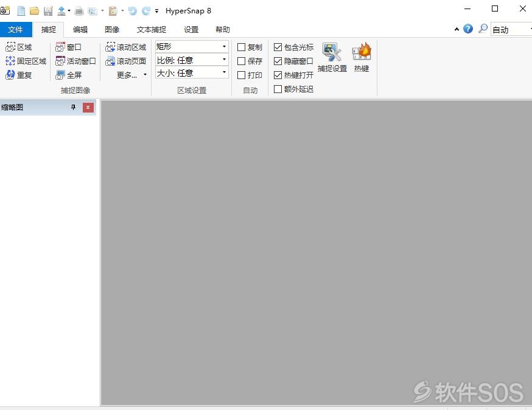The image size is (532, 410).
Task: Switch to the Settings (设置) tab
Action: click(x=191, y=30)
